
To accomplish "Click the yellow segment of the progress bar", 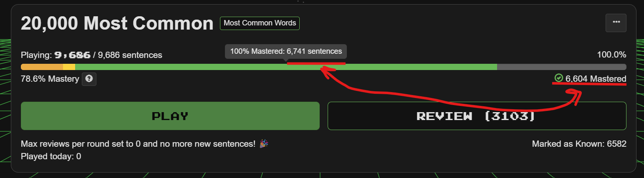I will click(69, 67).
